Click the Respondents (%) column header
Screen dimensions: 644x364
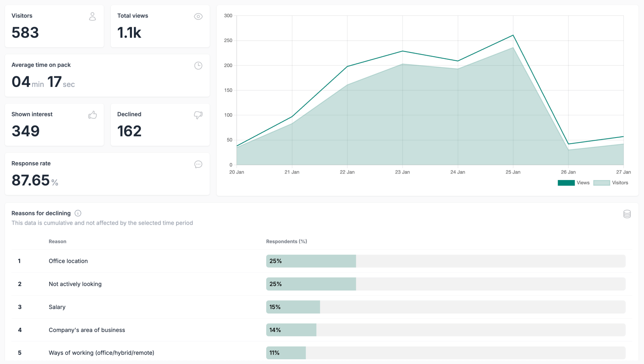click(x=286, y=241)
